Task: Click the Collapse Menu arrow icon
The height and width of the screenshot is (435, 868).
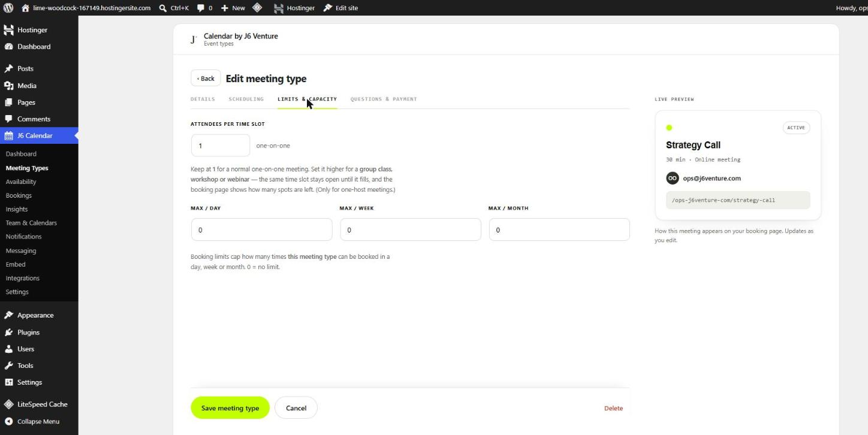Action: (9, 421)
